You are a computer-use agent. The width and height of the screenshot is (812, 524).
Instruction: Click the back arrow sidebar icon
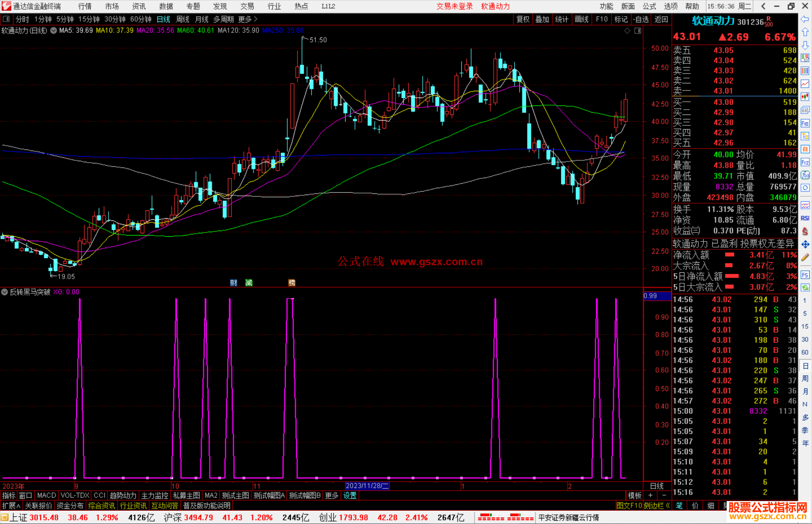[x=805, y=19]
